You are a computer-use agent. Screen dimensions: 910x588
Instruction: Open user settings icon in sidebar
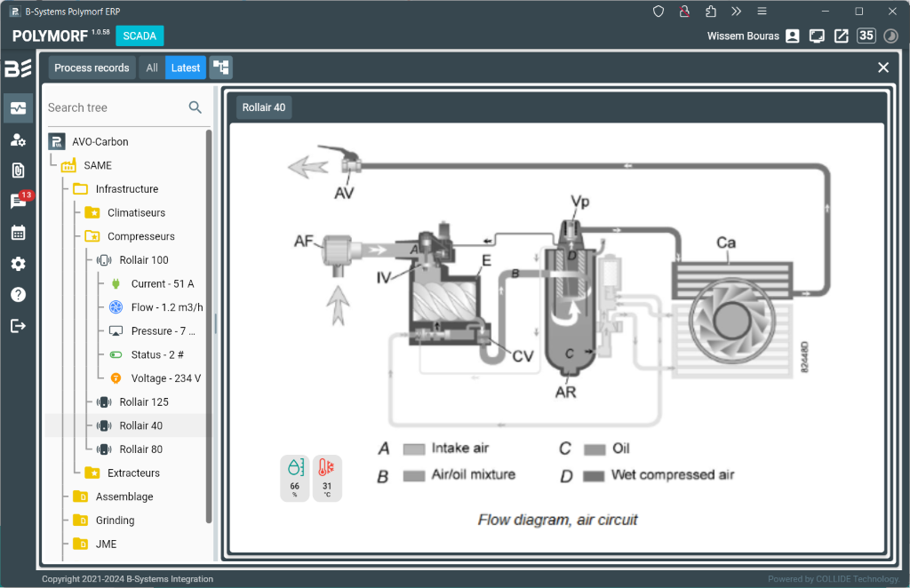[x=18, y=139]
